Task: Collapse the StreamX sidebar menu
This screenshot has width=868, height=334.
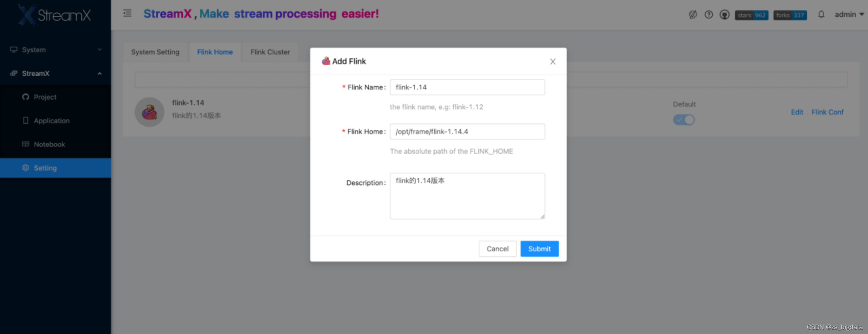Action: [x=55, y=74]
